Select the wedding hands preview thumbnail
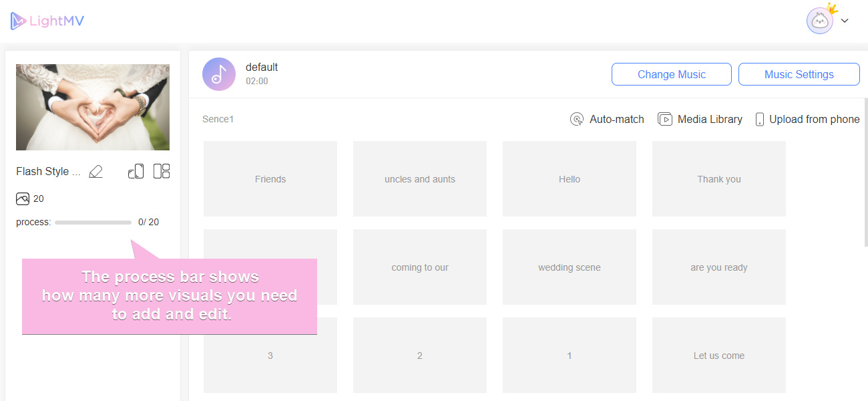Image resolution: width=868 pixels, height=401 pixels. click(92, 107)
